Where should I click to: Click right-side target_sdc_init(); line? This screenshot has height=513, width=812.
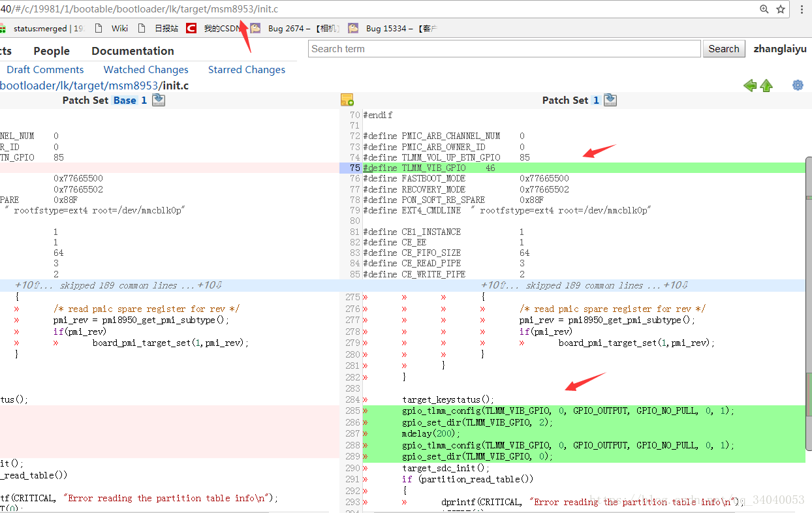click(445, 468)
